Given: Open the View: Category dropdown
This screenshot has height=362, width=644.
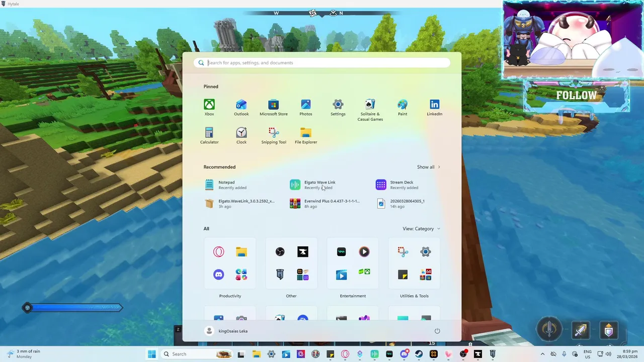Looking at the screenshot, I should [421, 229].
